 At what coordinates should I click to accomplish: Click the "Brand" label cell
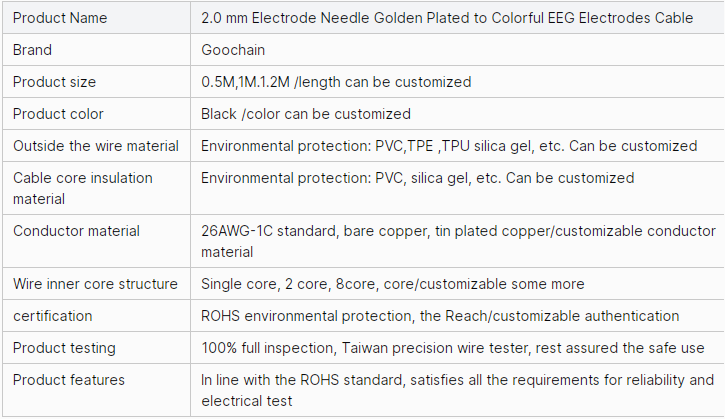pos(33,50)
